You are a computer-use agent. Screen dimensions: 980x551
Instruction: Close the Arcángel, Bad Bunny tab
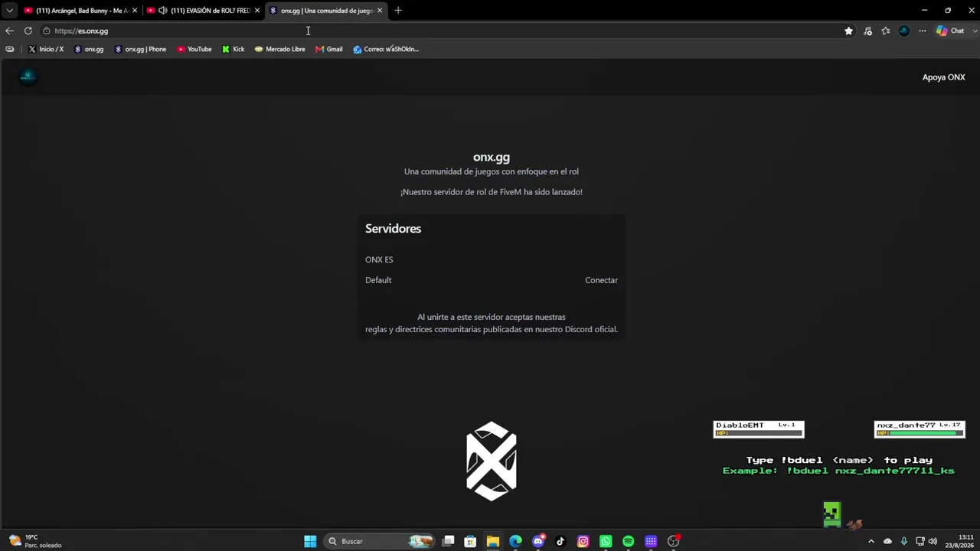pos(135,11)
